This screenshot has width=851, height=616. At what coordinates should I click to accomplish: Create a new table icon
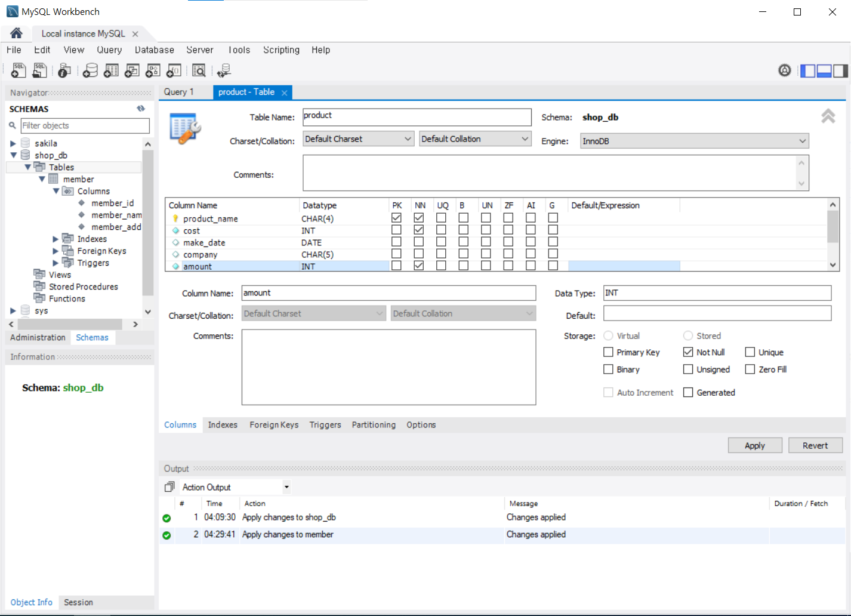111,70
